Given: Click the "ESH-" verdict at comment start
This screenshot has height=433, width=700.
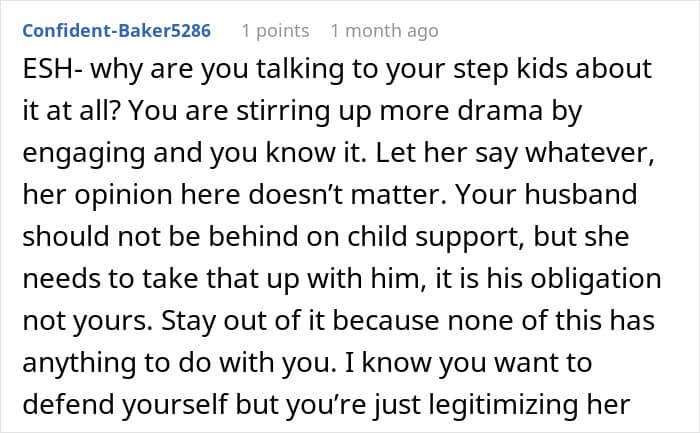Looking at the screenshot, I should 51,73.
